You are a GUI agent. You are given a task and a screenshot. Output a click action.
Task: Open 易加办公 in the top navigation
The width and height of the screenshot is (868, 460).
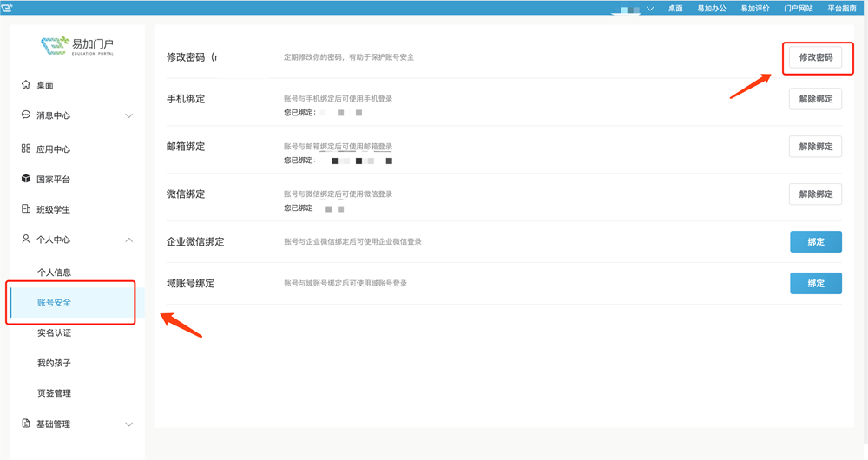(x=712, y=9)
